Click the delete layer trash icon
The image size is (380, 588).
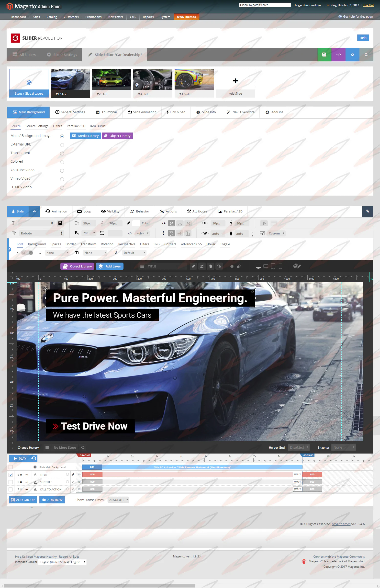(211, 266)
